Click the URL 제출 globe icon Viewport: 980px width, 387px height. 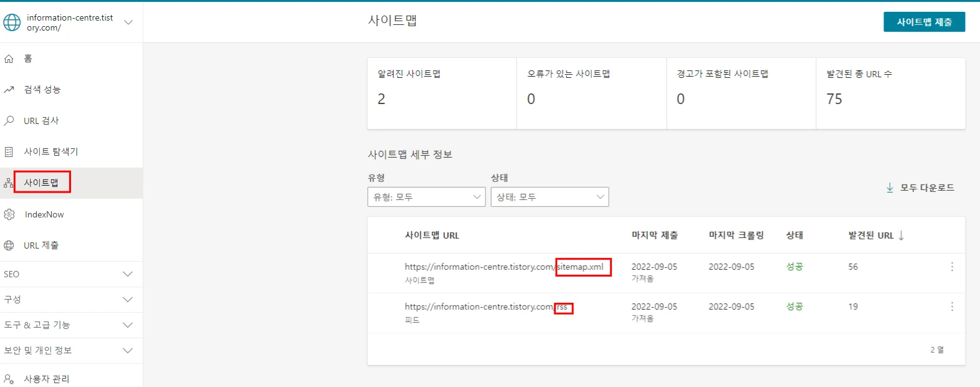[9, 246]
